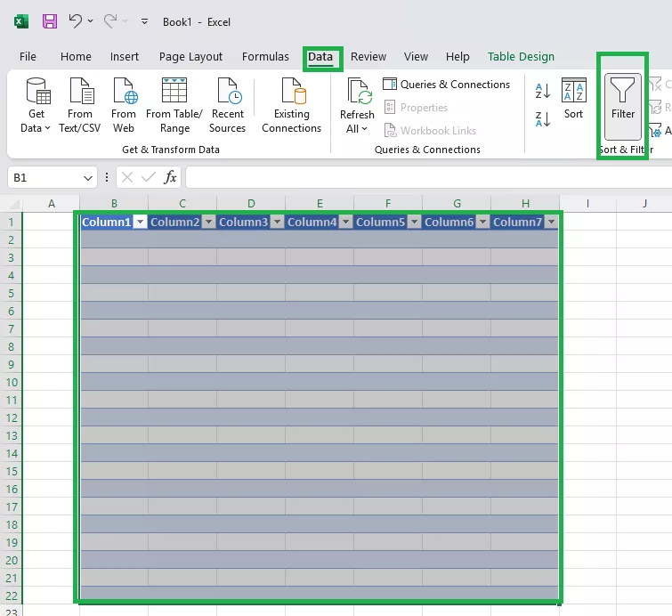
Task: Open the undo history dropdown arrow
Action: coord(91,21)
